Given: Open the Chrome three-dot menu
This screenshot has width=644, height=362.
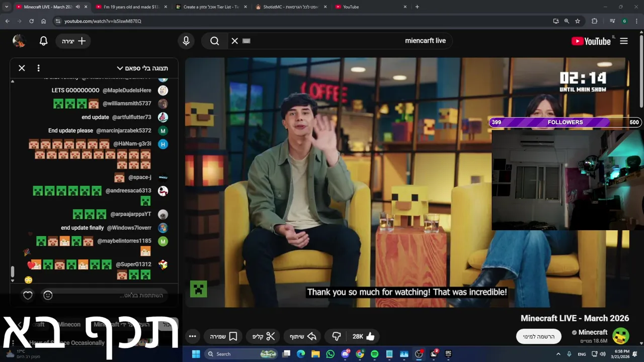Looking at the screenshot, I should tap(636, 21).
